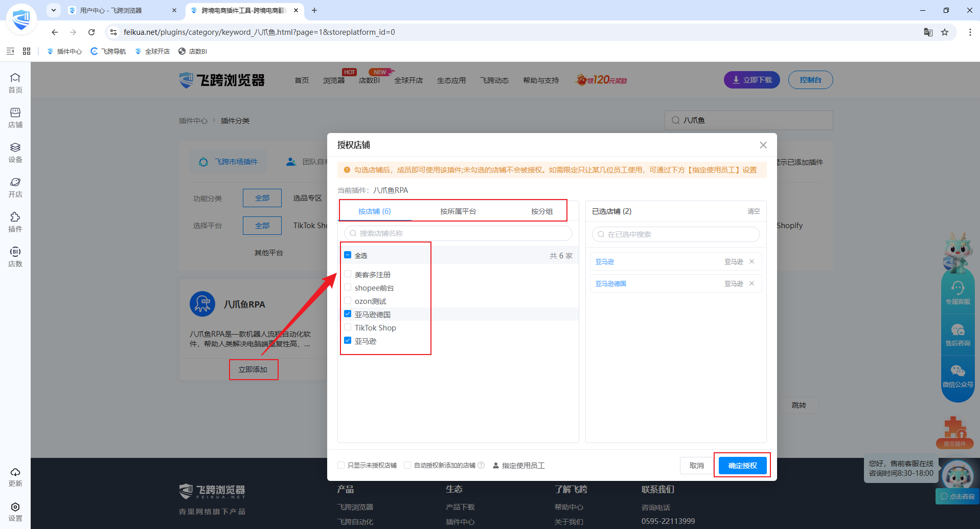Viewport: 980px width, 529px height.
Task: Focus the 搜索店铺名称 search field
Action: (458, 233)
